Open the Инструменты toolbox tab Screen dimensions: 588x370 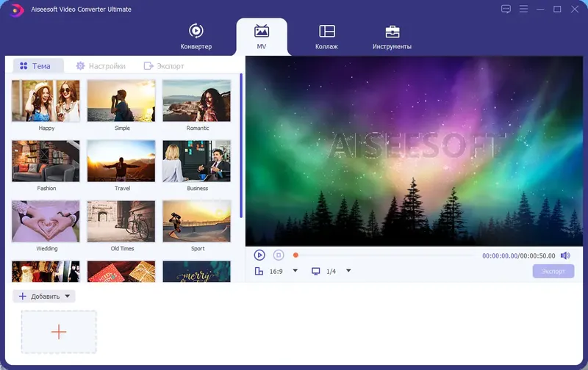click(x=392, y=37)
